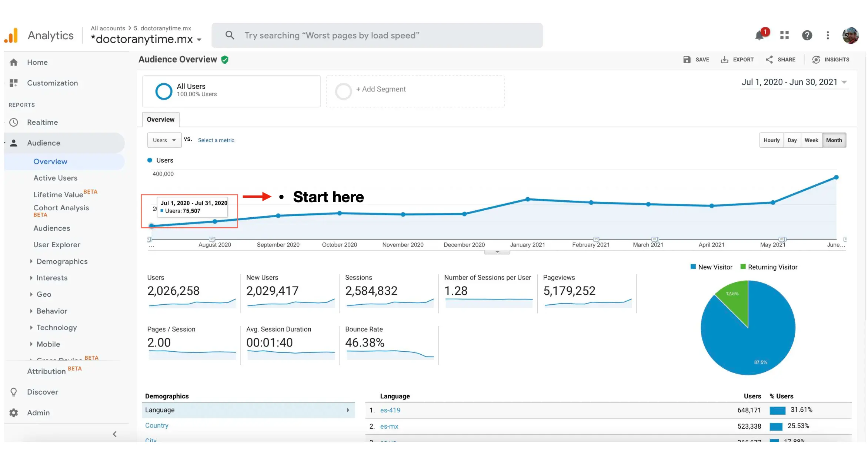Viewport: 868px width, 465px height.
Task: Click the Save report icon
Action: (x=687, y=60)
